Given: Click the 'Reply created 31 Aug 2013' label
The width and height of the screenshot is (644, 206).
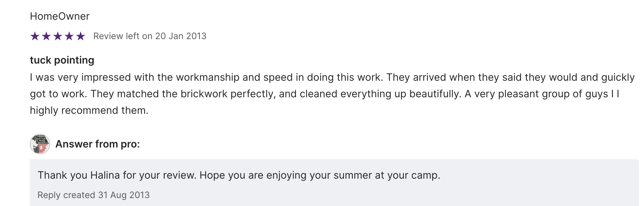Looking at the screenshot, I should click(x=94, y=195).
